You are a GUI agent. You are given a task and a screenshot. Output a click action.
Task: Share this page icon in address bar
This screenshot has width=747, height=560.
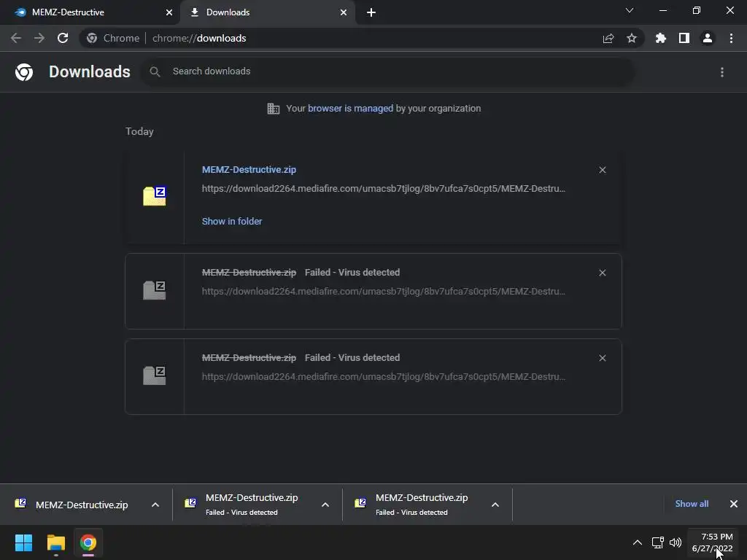608,38
